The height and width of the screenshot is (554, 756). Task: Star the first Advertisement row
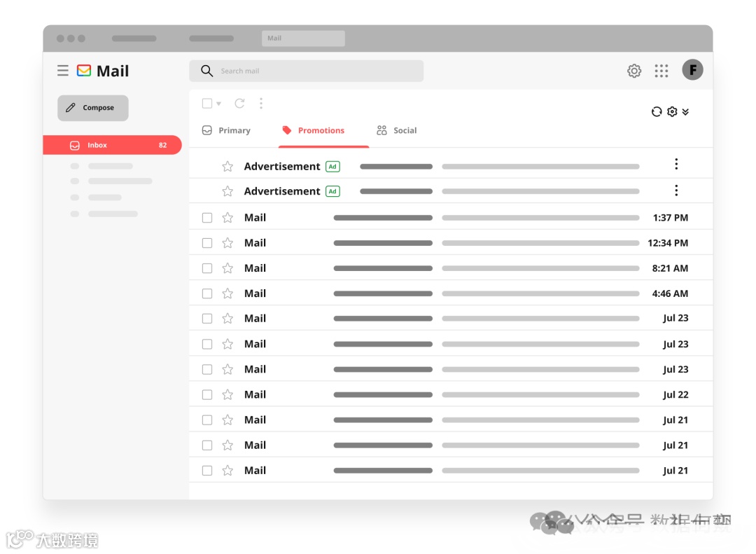[x=227, y=167]
